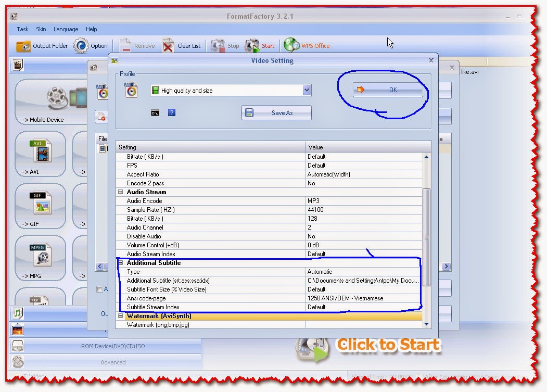Select the Sample Rate 44100 value
Screen dimensions: 547x392
click(x=363, y=210)
